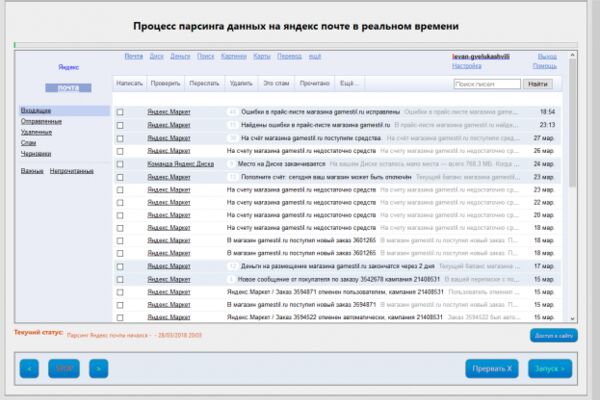
Task: Select the Спам folder
Action: click(x=28, y=143)
